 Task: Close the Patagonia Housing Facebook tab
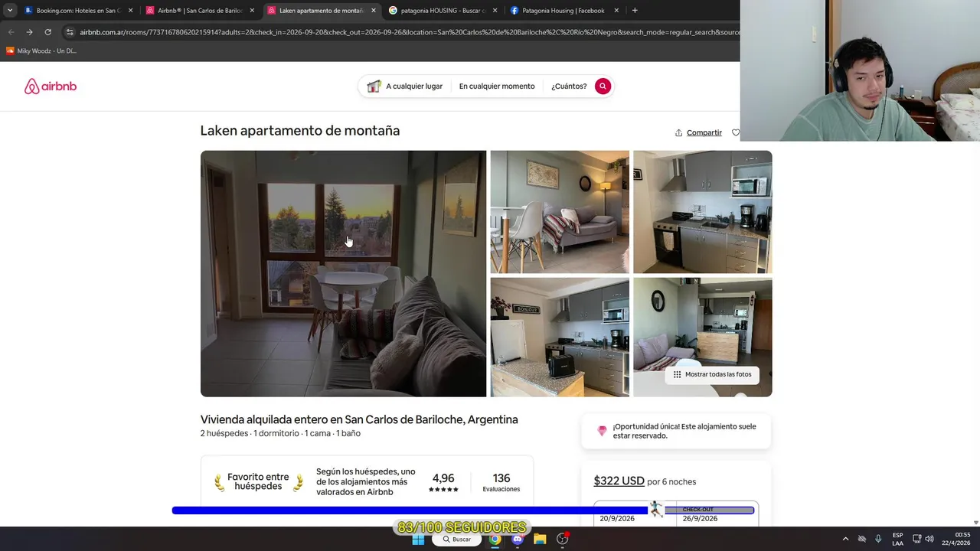(616, 11)
